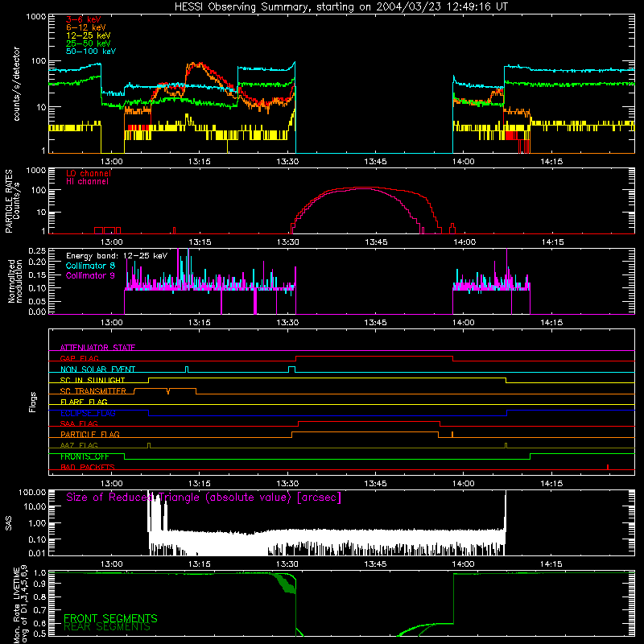Click the SAA_FLAG label
Viewport: 644px width, 644px height.
click(79, 423)
